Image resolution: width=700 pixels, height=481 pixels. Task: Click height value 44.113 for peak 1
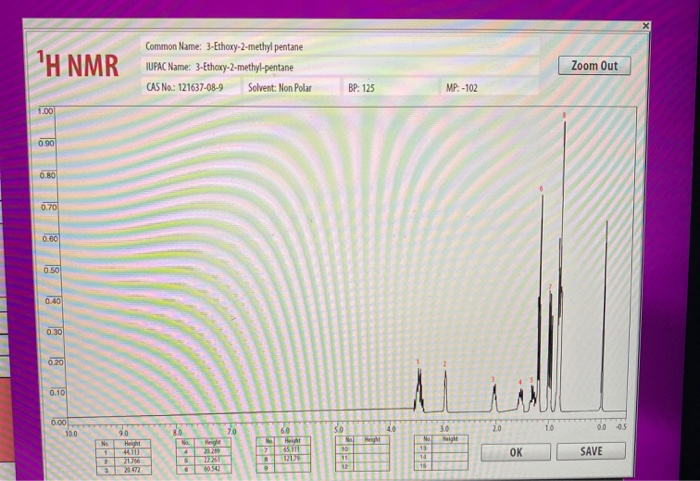tap(133, 452)
